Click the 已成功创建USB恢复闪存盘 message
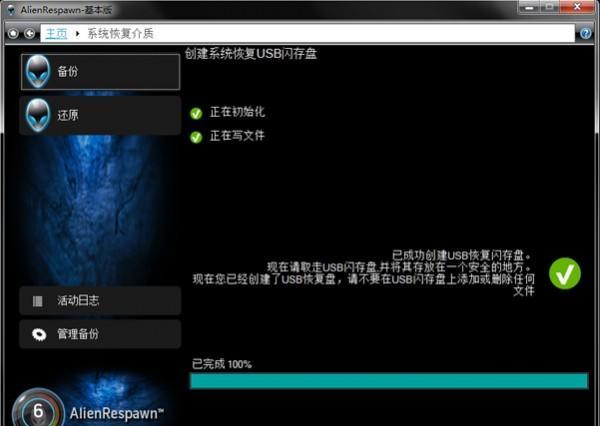 click(x=462, y=255)
